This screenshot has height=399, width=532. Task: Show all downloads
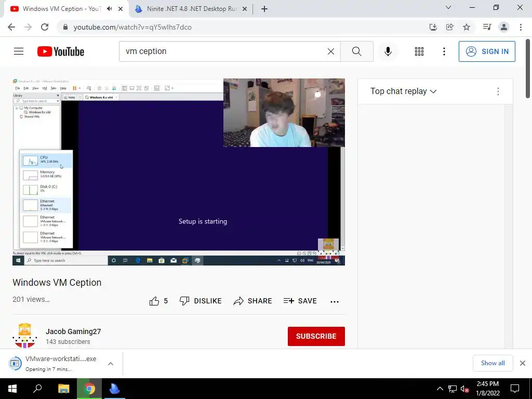[493, 363]
